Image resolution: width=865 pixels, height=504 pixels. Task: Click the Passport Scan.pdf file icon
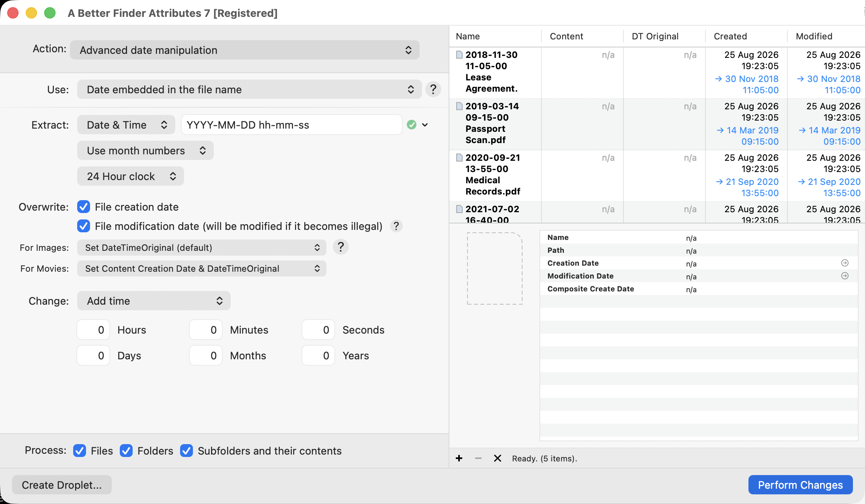click(459, 106)
